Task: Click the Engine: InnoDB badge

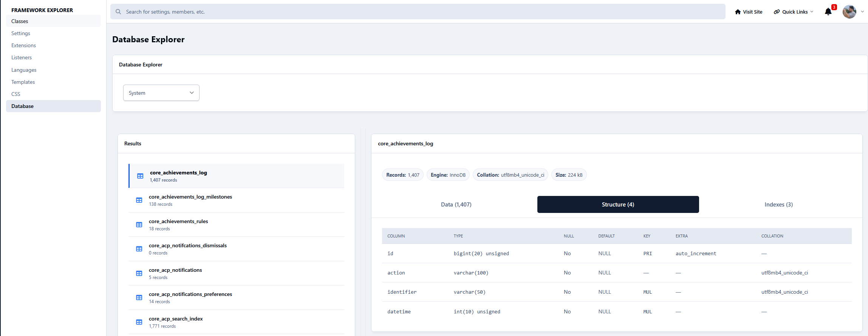Action: coord(448,175)
